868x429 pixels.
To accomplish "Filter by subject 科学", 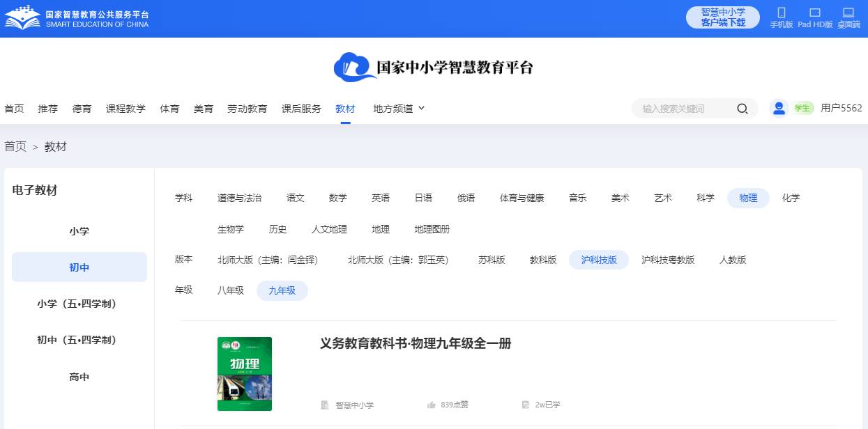I will click(706, 198).
